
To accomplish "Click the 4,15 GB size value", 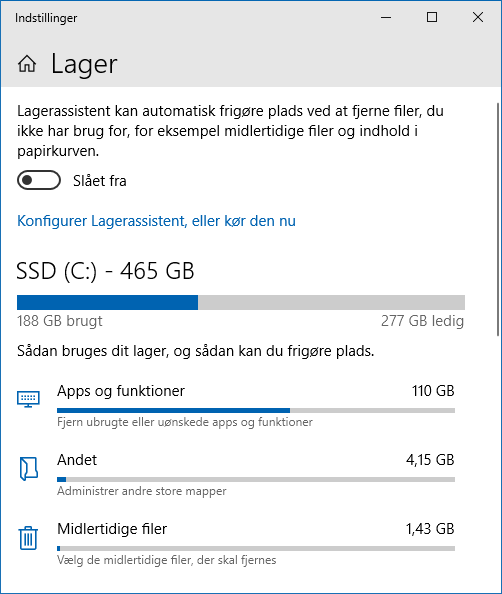I will [430, 460].
